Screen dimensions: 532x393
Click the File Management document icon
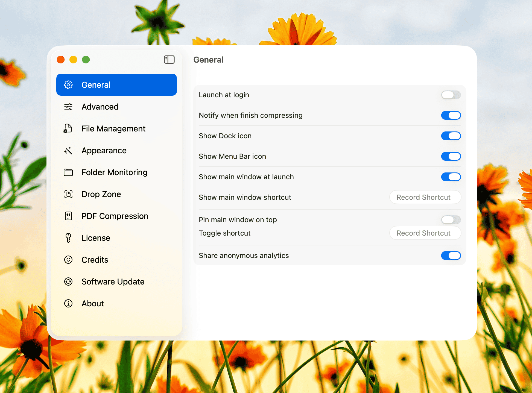click(x=68, y=128)
